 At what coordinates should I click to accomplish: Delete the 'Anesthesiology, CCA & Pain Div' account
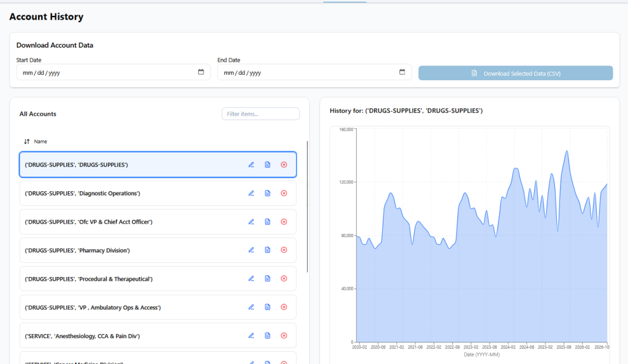click(x=284, y=336)
